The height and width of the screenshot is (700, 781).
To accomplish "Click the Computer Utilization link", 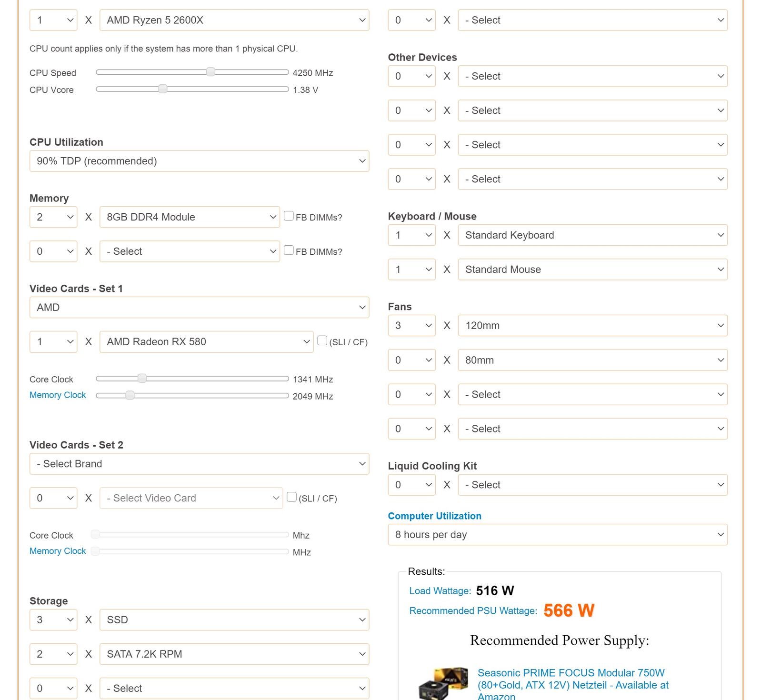I will click(434, 516).
